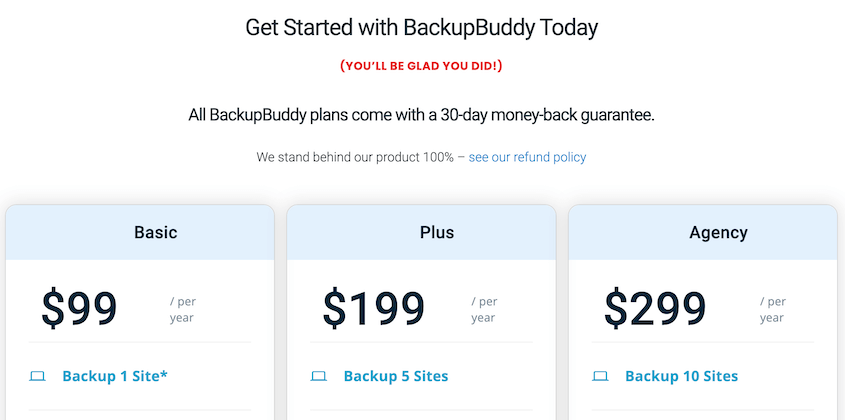The height and width of the screenshot is (420, 845).
Task: Click We stand behind our product text
Action: tap(355, 157)
